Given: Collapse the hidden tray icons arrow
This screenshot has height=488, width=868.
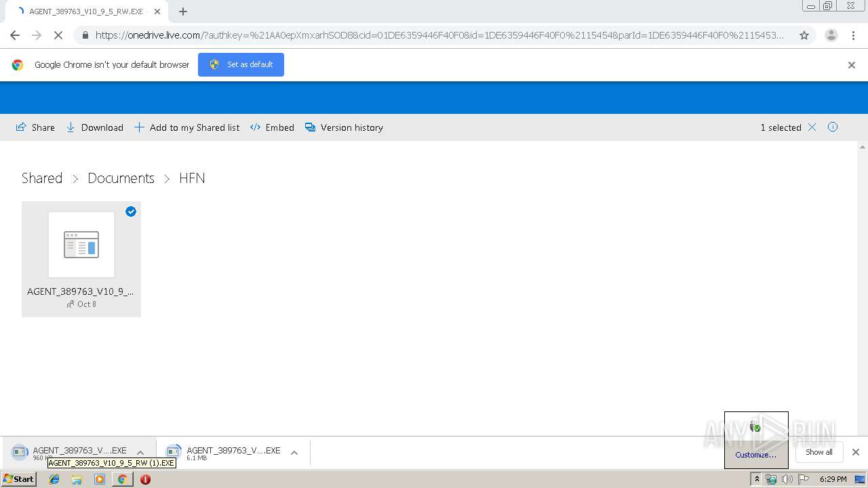Looking at the screenshot, I should tap(757, 479).
